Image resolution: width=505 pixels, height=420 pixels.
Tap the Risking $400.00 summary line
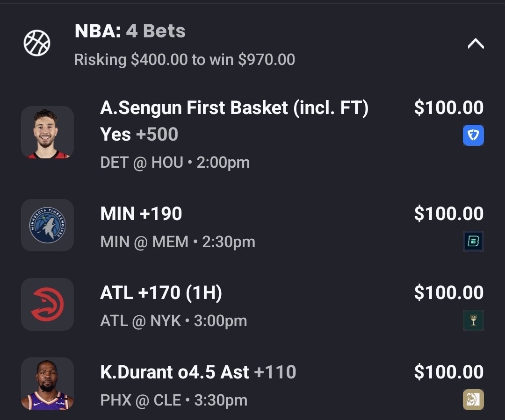(x=184, y=60)
